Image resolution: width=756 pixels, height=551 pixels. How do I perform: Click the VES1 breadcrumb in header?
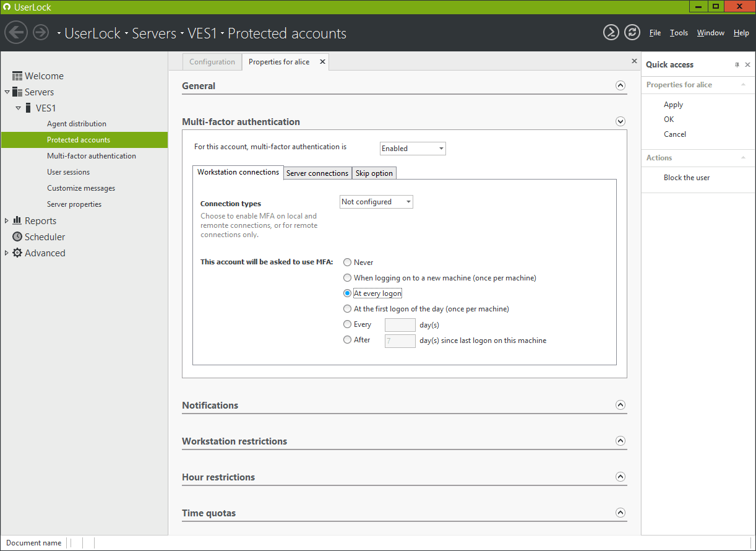point(203,33)
